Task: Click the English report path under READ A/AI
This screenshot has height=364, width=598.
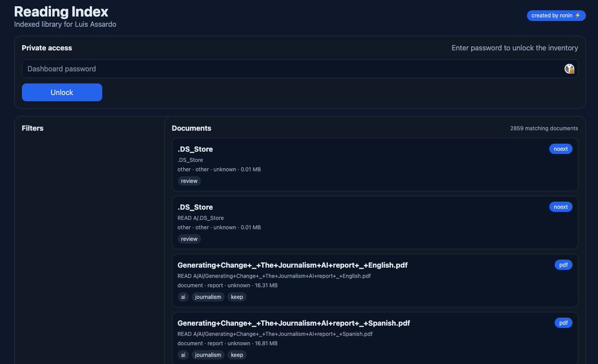Action: tap(274, 276)
